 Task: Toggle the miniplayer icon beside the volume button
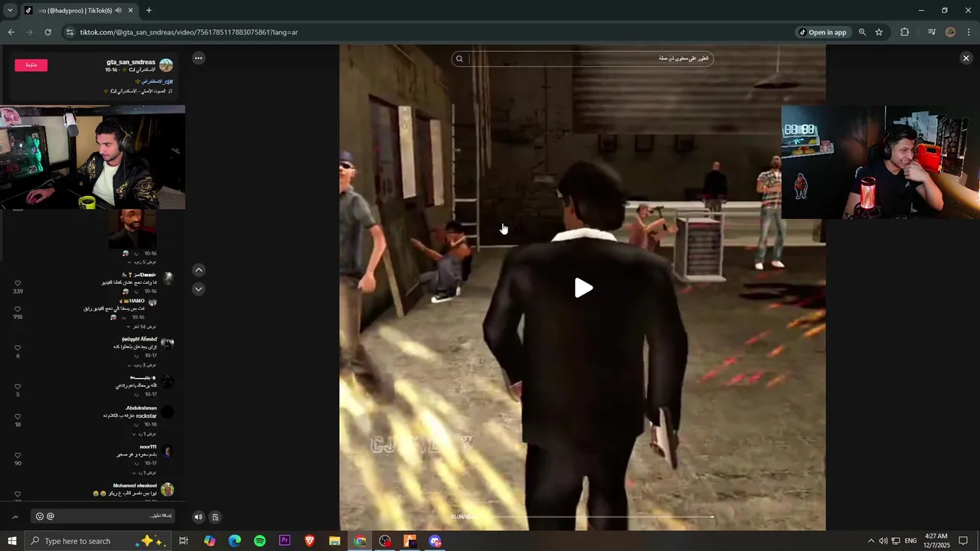click(215, 517)
